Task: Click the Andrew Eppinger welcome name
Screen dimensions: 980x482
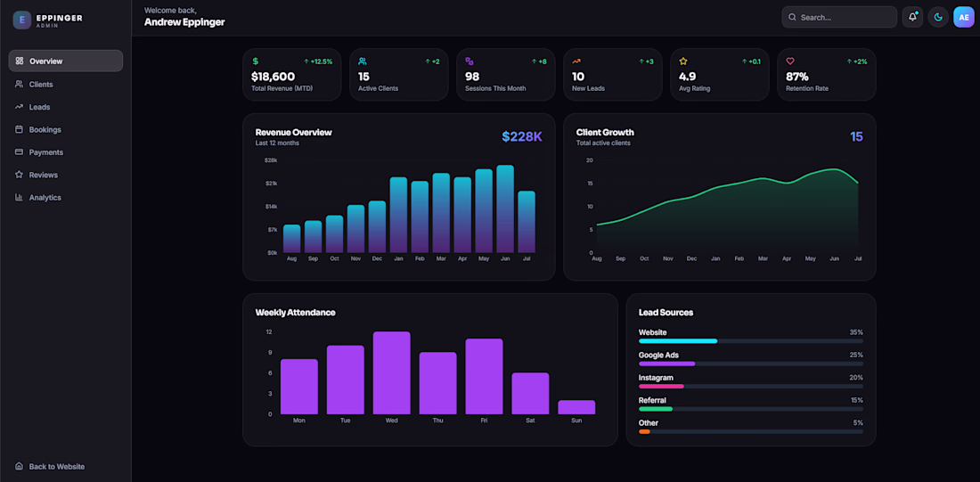Action: (x=184, y=22)
